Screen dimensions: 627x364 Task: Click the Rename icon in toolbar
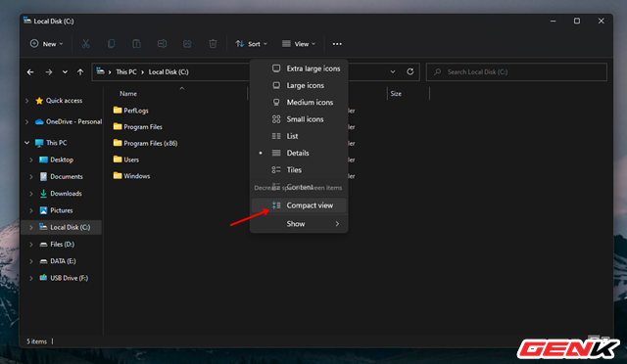click(x=162, y=44)
